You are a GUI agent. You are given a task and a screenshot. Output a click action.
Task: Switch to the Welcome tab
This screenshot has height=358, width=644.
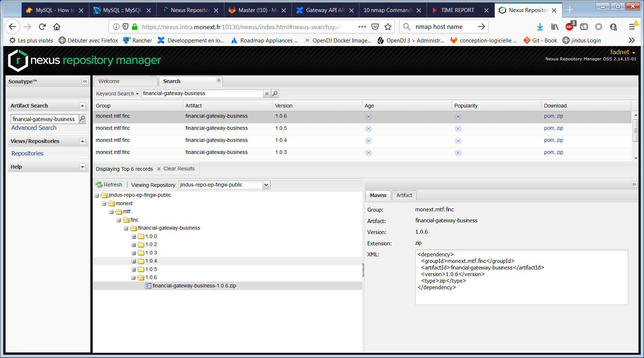pyautogui.click(x=109, y=81)
